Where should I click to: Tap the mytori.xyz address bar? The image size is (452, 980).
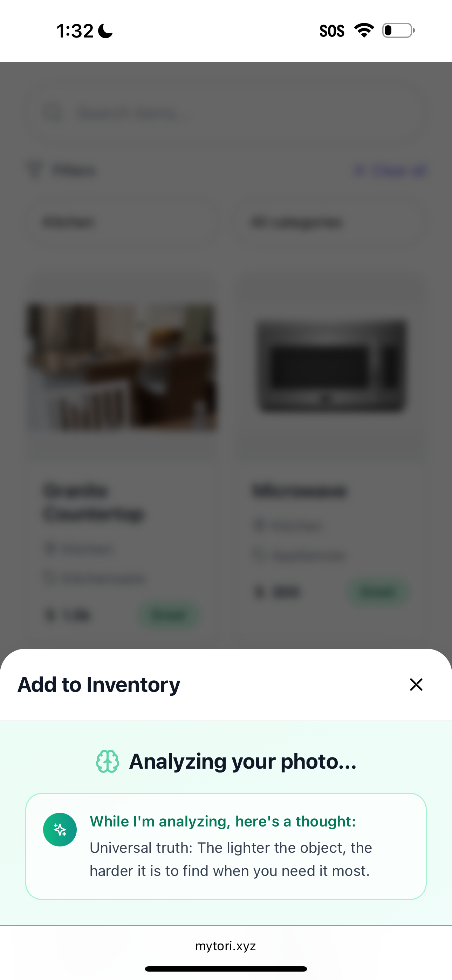(226, 946)
